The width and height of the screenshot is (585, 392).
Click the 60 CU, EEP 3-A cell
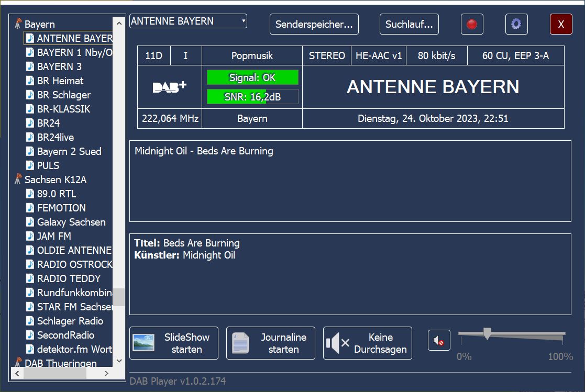point(515,55)
